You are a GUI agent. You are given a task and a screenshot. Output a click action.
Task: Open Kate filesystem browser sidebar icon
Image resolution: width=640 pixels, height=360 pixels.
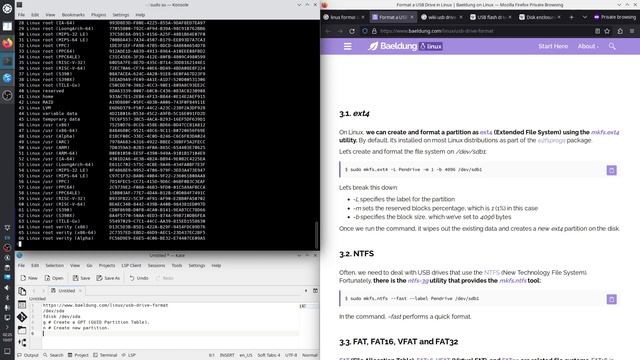22,330
